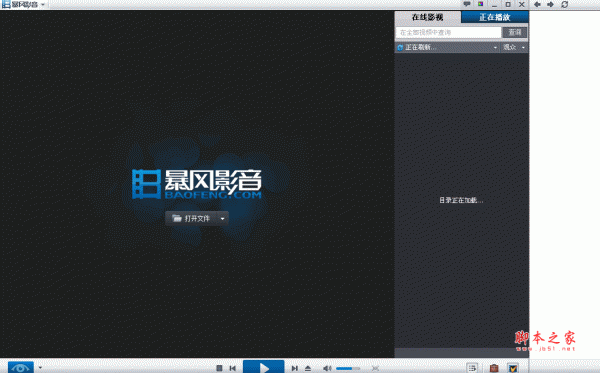Skip to the previous track

(233, 368)
